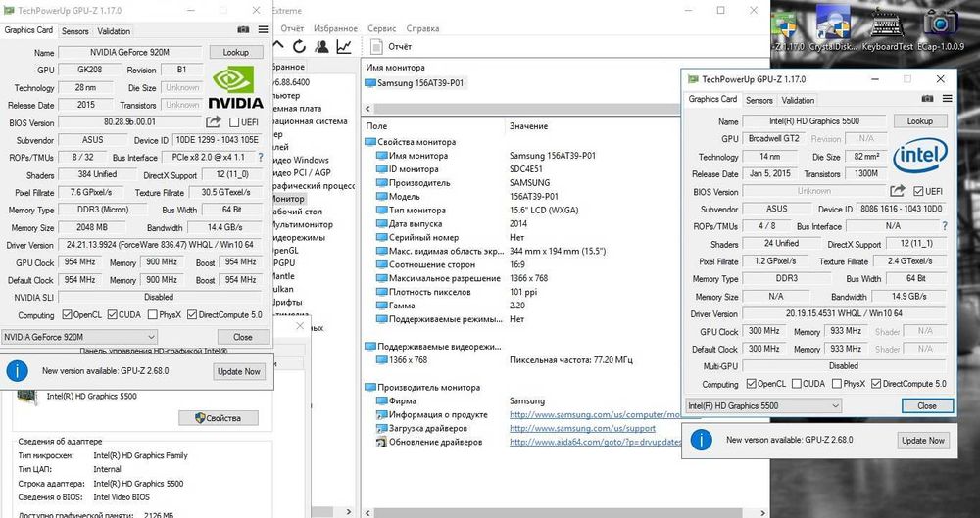Click camera screenshot icon in NVIDIA GPU-Z window

point(243,30)
